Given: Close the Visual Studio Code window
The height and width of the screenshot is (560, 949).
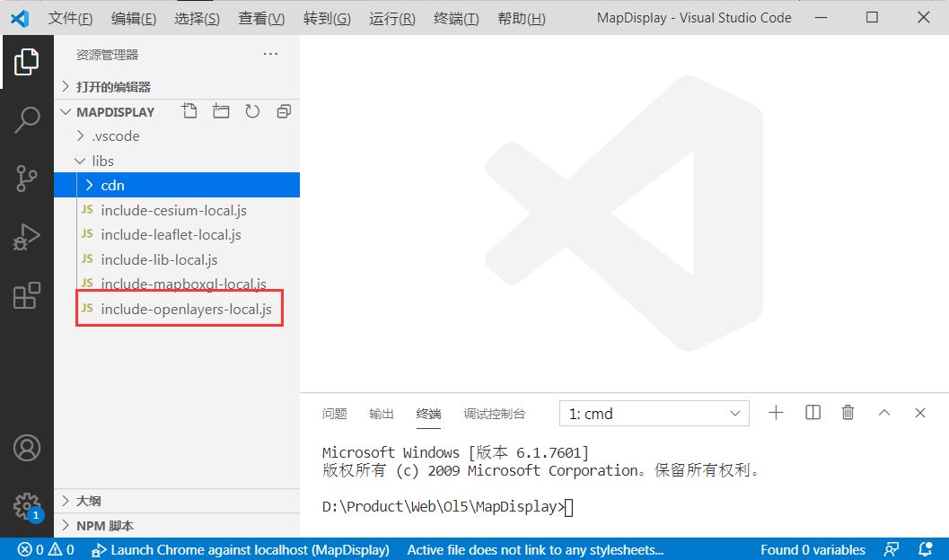Looking at the screenshot, I should coord(924,18).
